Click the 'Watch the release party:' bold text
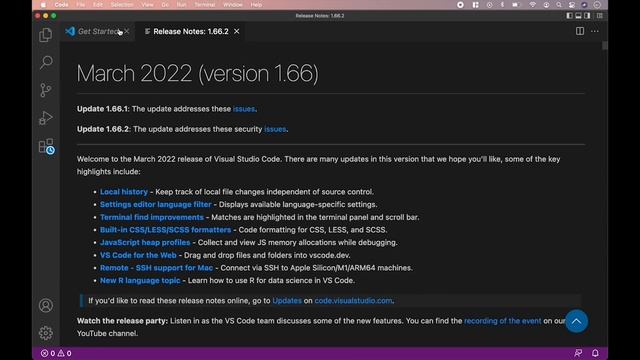 point(122,321)
